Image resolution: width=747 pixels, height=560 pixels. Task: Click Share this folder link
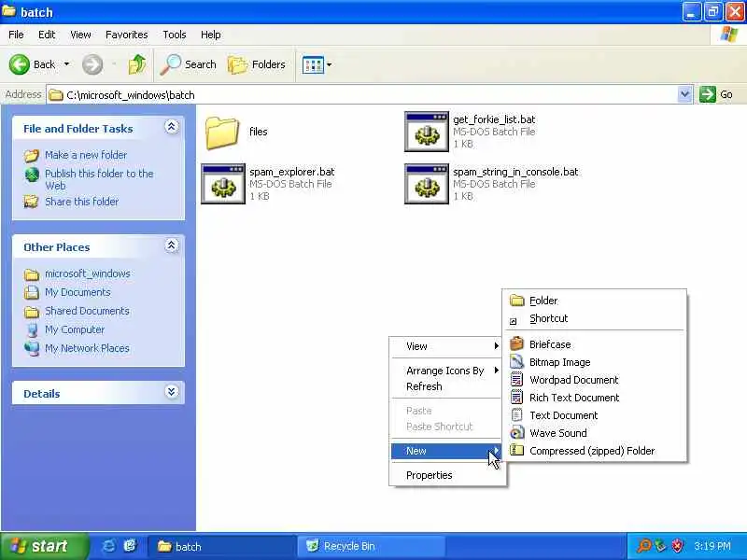(81, 202)
